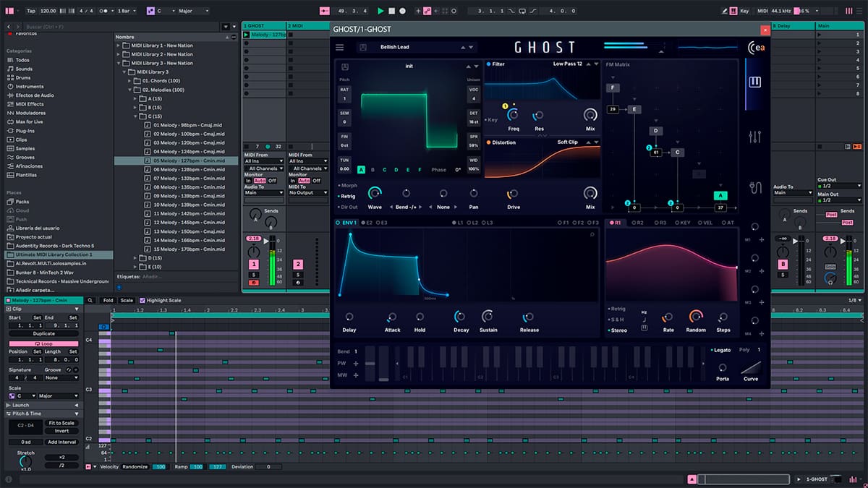Screen dimensions: 868x488
Task: Expand the 01. Chords (100) folder
Action: coord(130,81)
